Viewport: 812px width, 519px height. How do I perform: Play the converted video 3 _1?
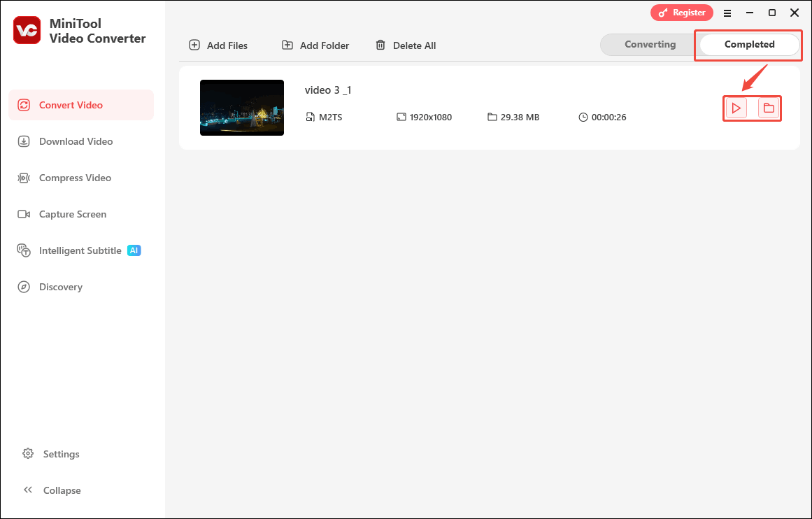pyautogui.click(x=736, y=108)
